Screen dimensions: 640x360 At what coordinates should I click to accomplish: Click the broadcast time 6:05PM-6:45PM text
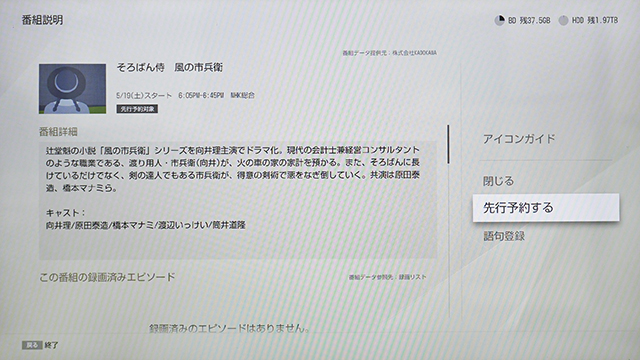(201, 96)
